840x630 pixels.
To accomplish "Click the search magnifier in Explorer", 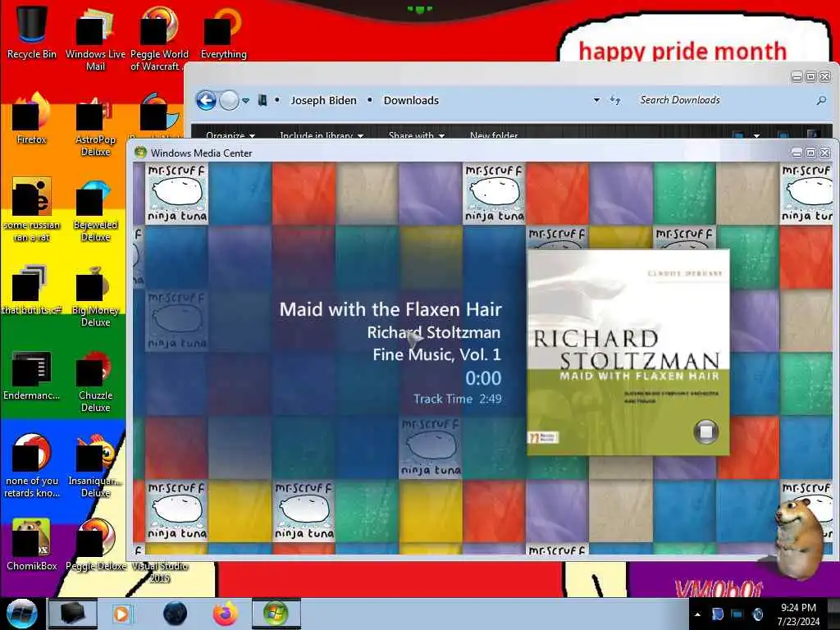I will [x=820, y=100].
